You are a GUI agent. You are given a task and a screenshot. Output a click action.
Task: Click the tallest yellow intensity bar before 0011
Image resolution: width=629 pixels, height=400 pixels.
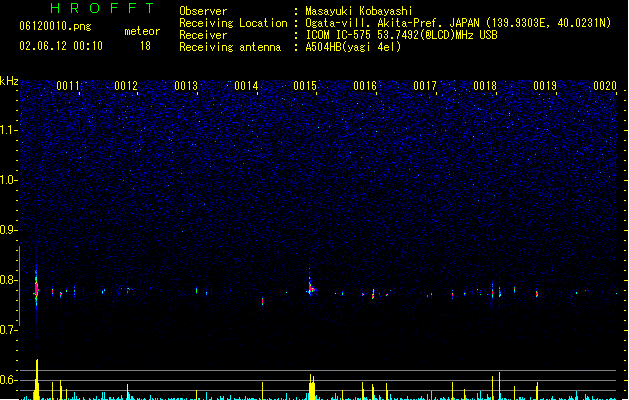pos(37,379)
